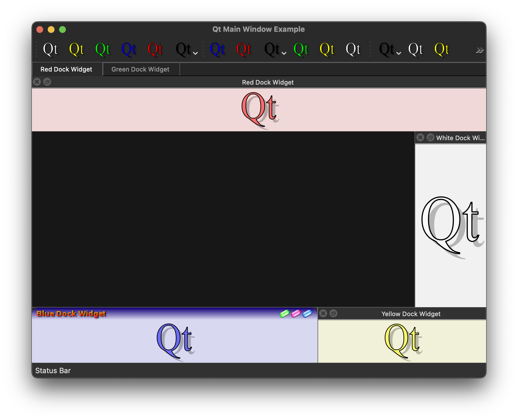
Task: Close the Yellow Dock Widget panel
Action: [x=323, y=313]
